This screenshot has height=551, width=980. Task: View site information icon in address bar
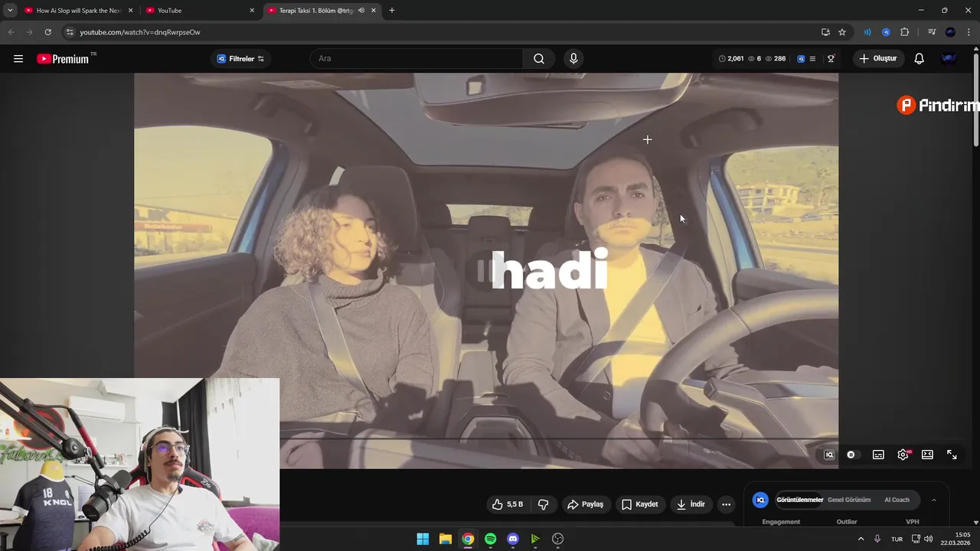[x=70, y=32]
